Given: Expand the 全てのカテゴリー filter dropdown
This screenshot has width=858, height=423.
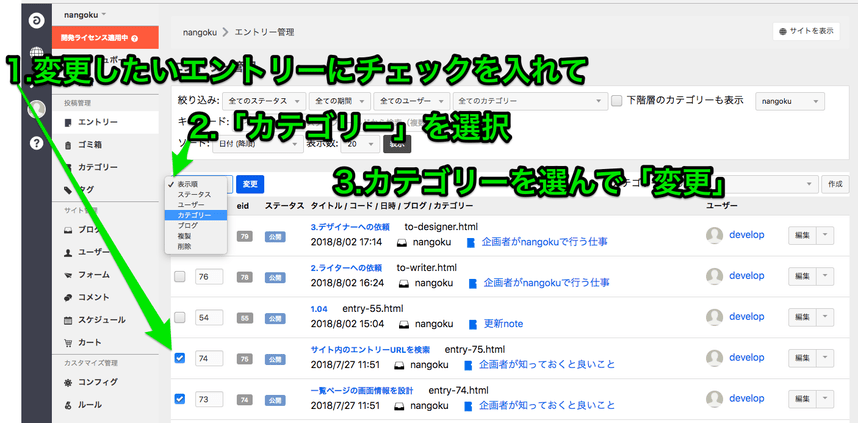Looking at the screenshot, I should tap(528, 101).
